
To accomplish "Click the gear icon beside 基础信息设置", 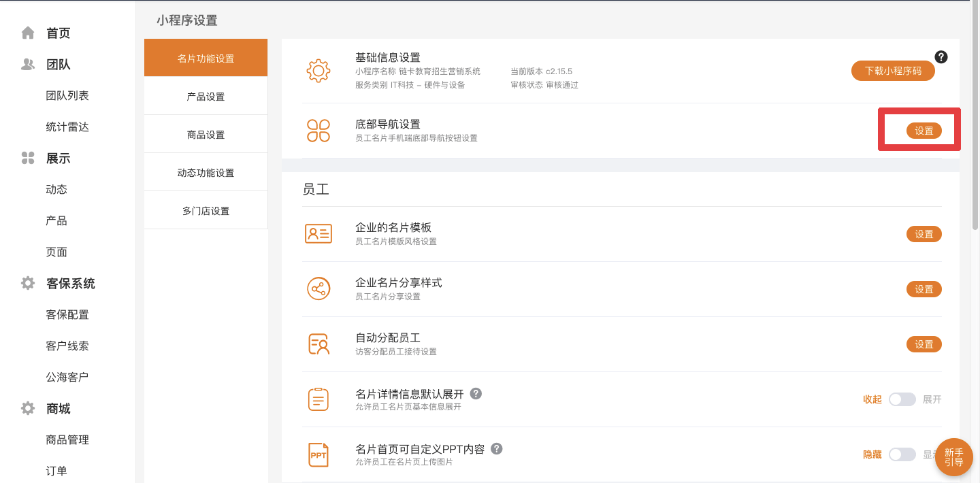I will pyautogui.click(x=318, y=71).
